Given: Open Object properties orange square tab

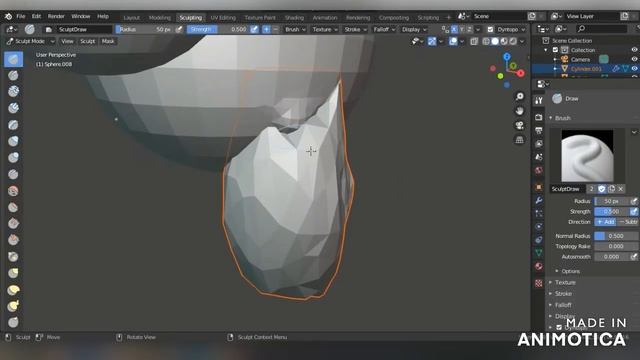Looking at the screenshot, I should point(539,187).
